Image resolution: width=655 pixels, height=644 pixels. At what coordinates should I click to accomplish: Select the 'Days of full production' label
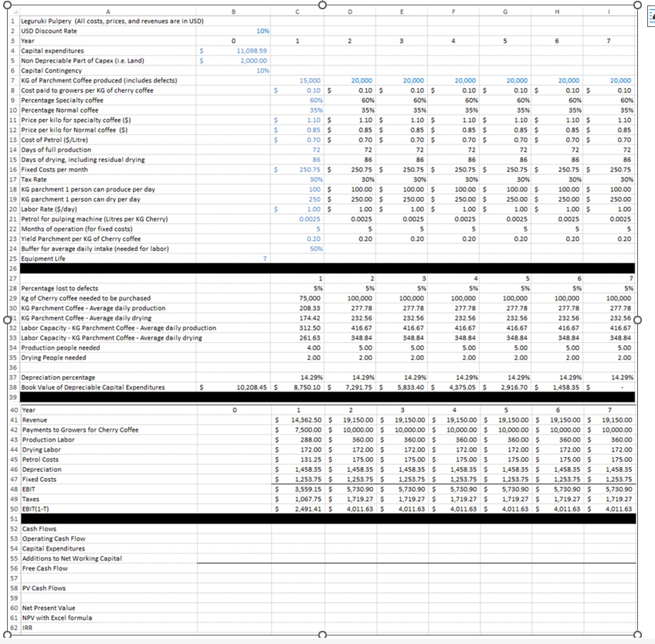pos(56,150)
